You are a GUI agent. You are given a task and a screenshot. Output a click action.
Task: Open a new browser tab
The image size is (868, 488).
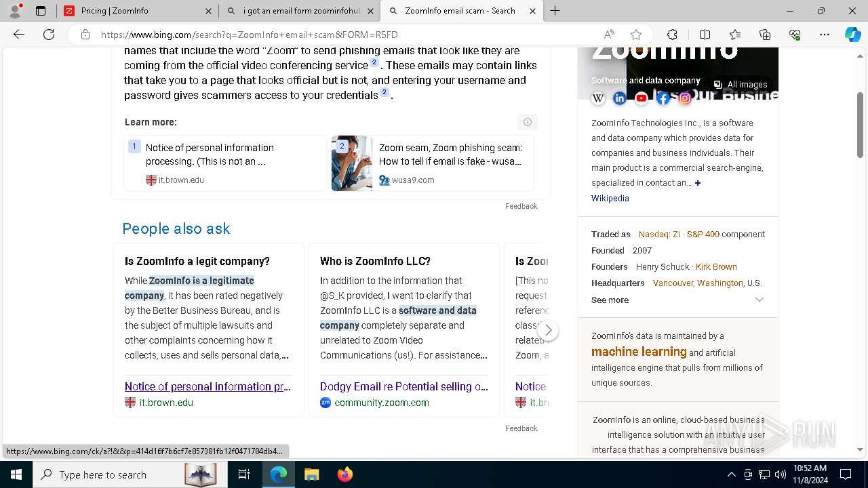coord(555,11)
